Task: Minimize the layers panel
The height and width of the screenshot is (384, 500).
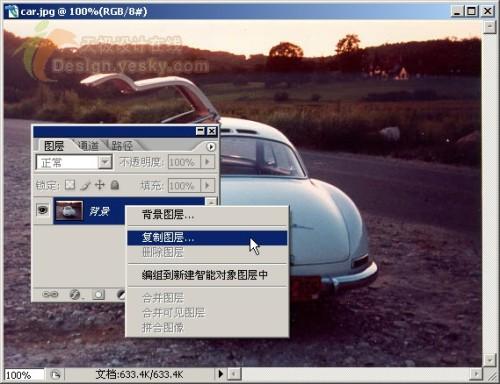Action: coord(200,131)
